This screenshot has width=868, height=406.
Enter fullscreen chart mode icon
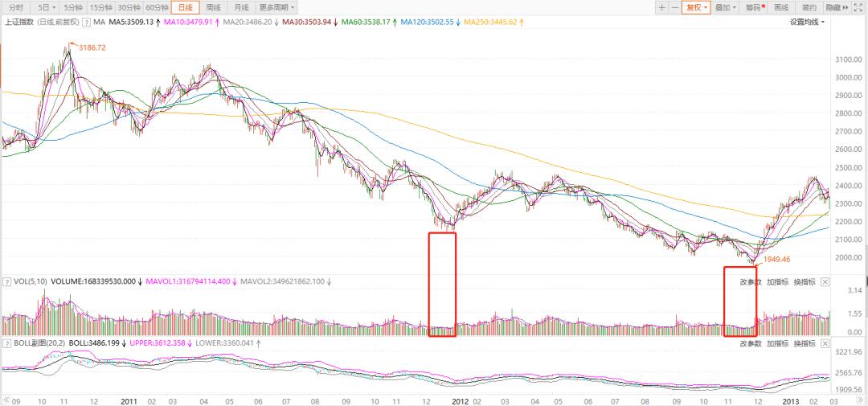860,8
